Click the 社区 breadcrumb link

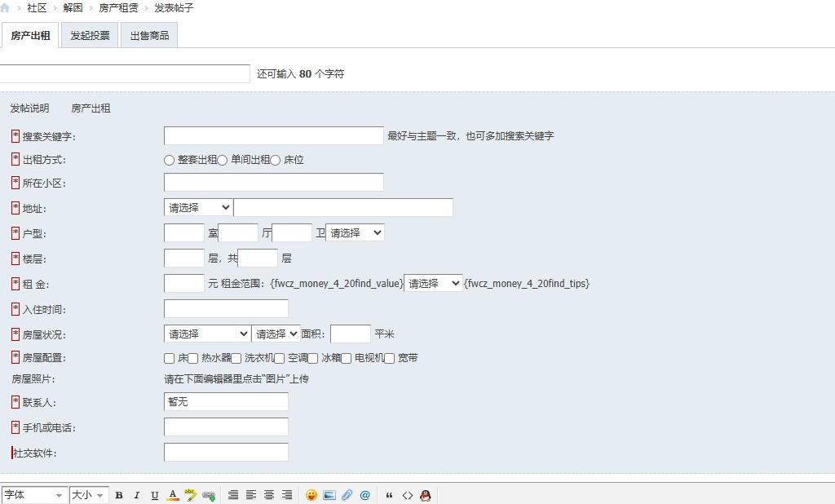tap(37, 8)
